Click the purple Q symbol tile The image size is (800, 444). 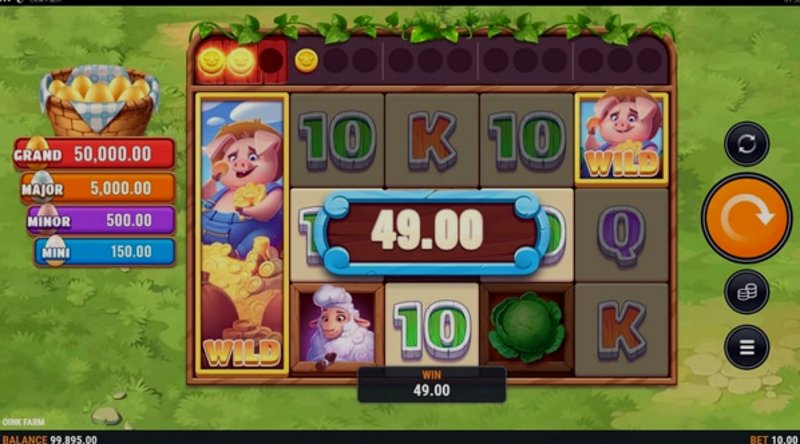[621, 235]
